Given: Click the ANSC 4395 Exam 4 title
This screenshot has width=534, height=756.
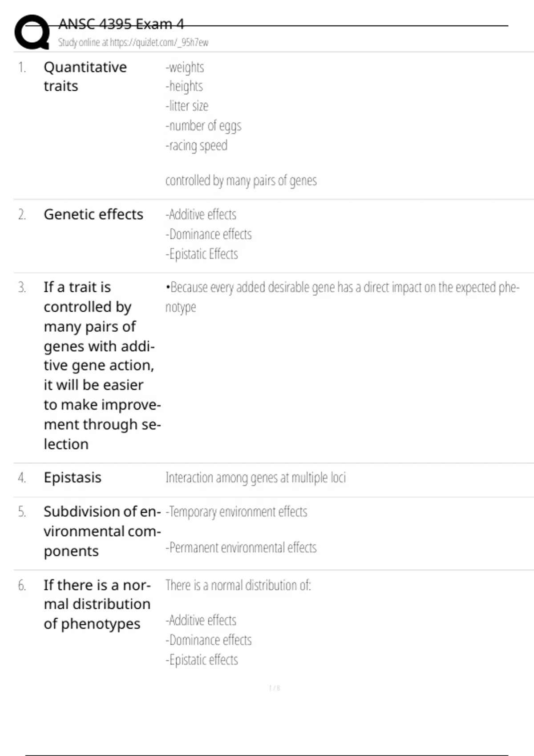Looking at the screenshot, I should pos(121,24).
